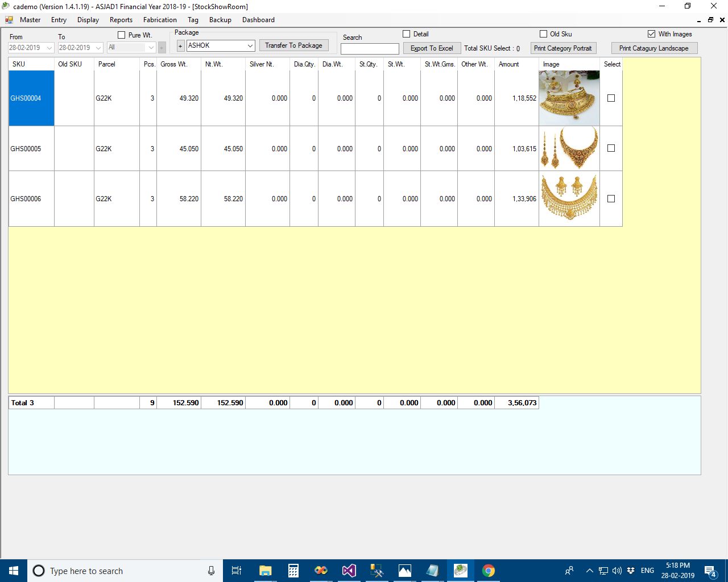
Task: Click the plus button beside Package dropdown
Action: (180, 46)
